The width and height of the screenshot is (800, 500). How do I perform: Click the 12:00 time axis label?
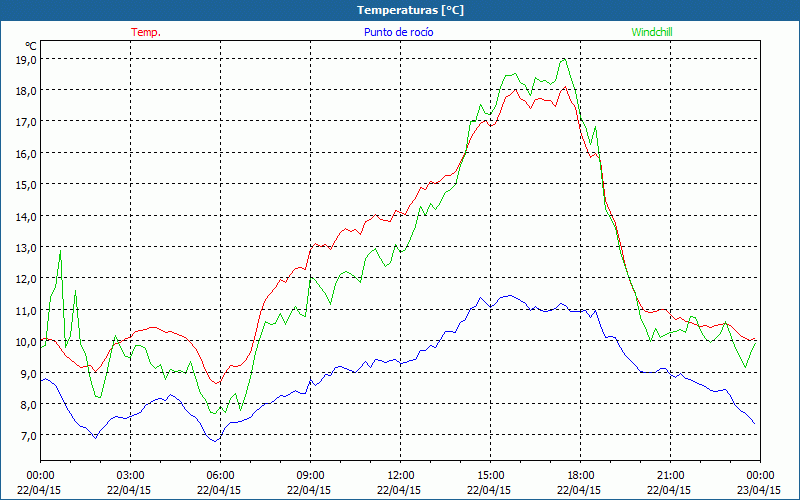[401, 476]
